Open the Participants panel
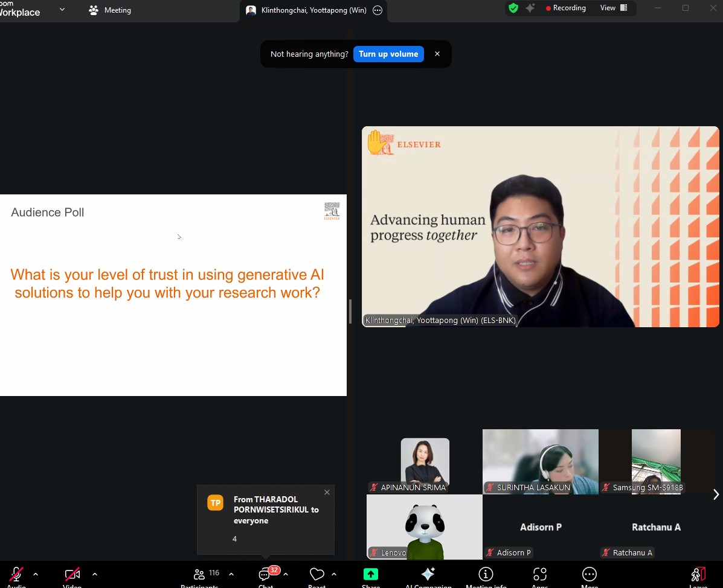723x588 pixels. pos(199,575)
